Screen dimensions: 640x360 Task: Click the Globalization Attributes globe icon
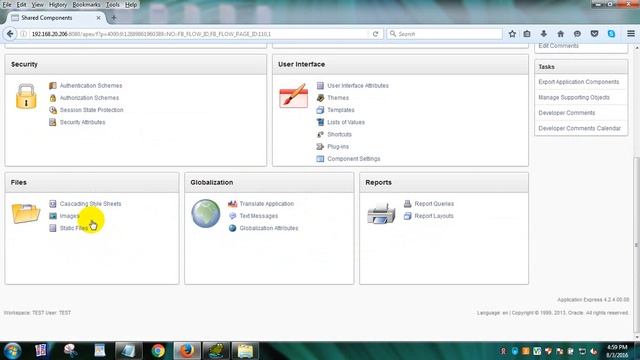[x=233, y=228]
